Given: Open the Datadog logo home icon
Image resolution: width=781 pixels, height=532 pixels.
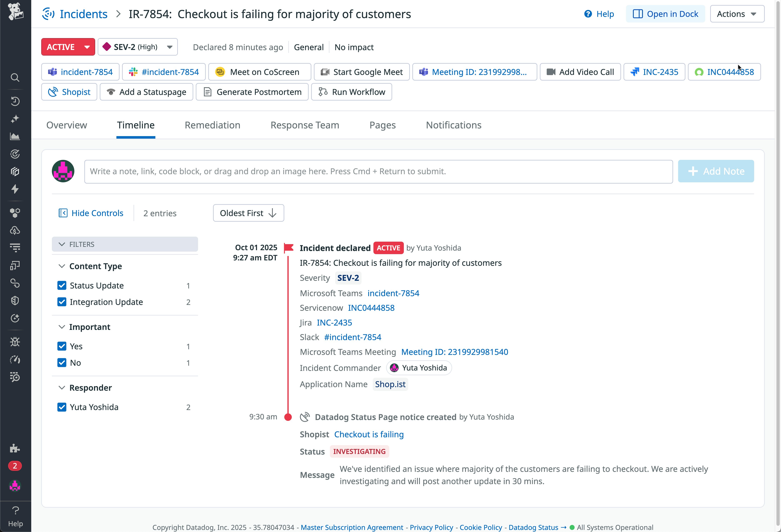Looking at the screenshot, I should [x=15, y=11].
